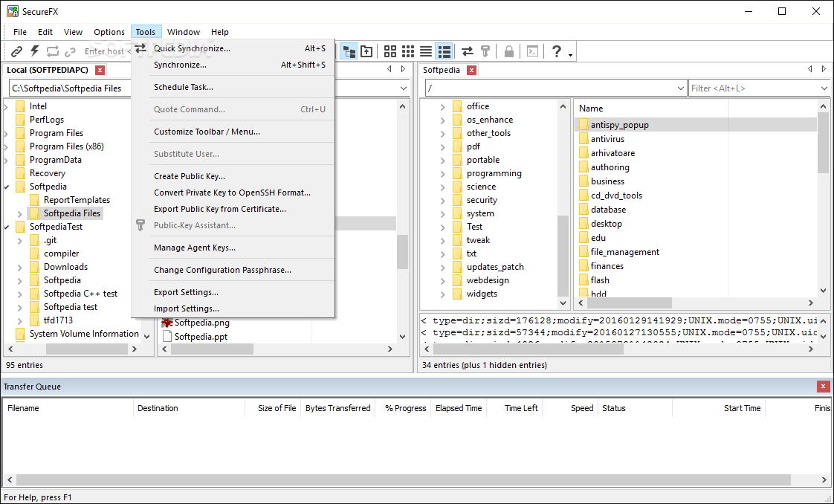Expand the Softpedia Files subfolder
Viewport: 834px width, 504px height.
pyautogui.click(x=20, y=214)
